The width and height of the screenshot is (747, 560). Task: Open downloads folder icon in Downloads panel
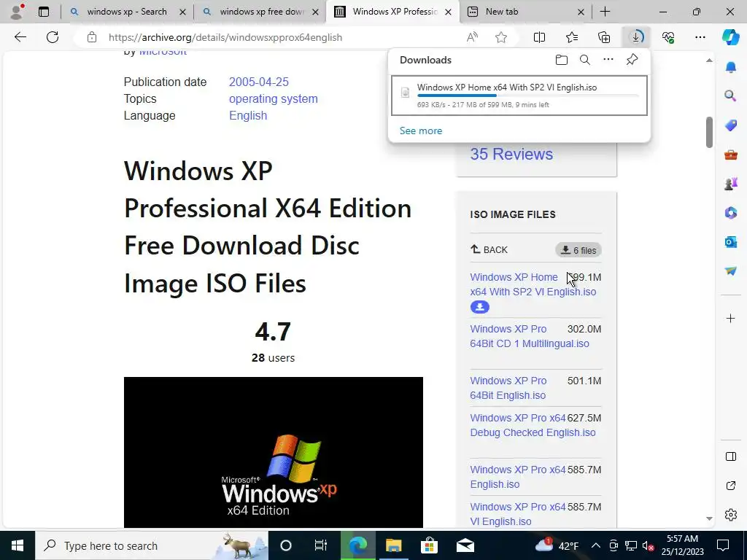click(x=562, y=60)
